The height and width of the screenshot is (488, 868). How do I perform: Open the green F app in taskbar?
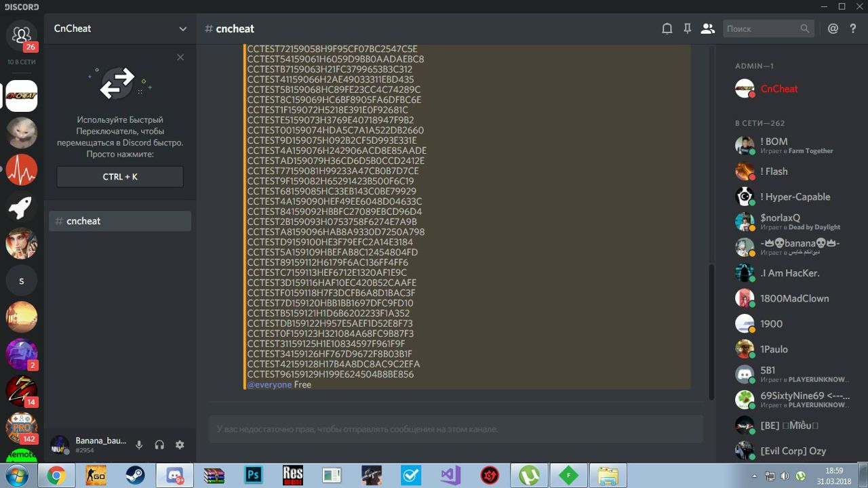point(568,476)
